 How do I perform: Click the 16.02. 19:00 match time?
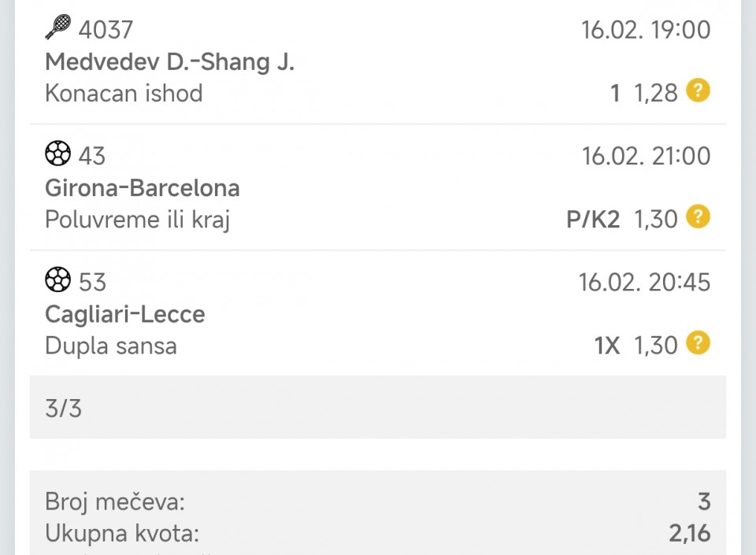646,30
